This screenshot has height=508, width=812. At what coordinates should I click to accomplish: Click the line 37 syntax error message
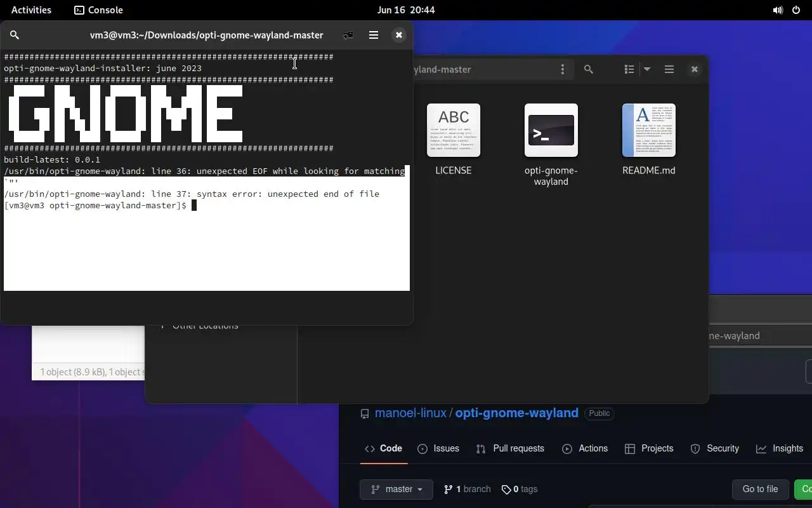coord(192,194)
